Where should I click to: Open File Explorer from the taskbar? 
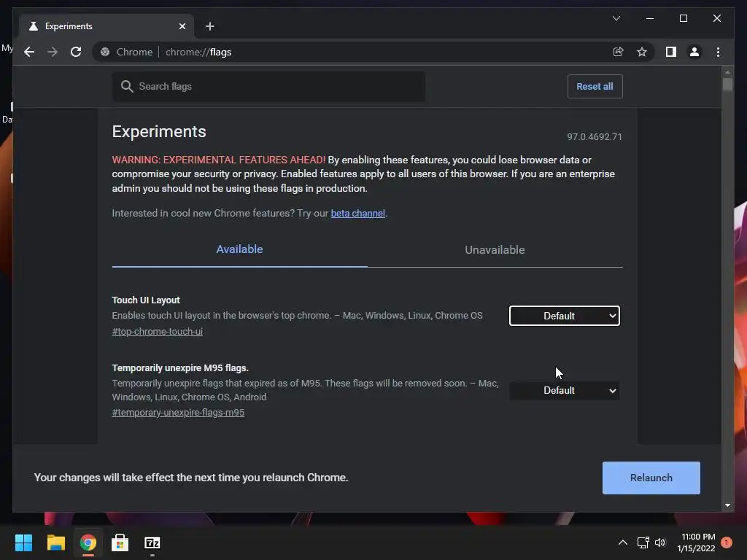[x=55, y=542]
